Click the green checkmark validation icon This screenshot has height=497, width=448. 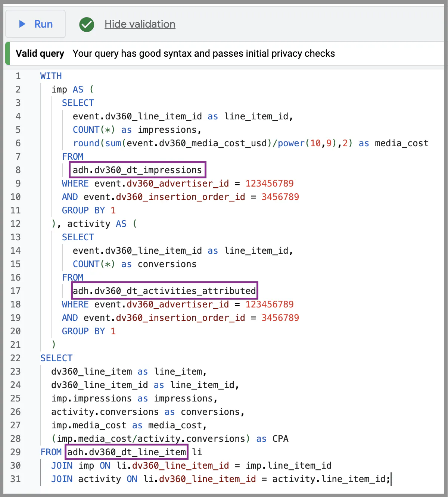pyautogui.click(x=86, y=25)
